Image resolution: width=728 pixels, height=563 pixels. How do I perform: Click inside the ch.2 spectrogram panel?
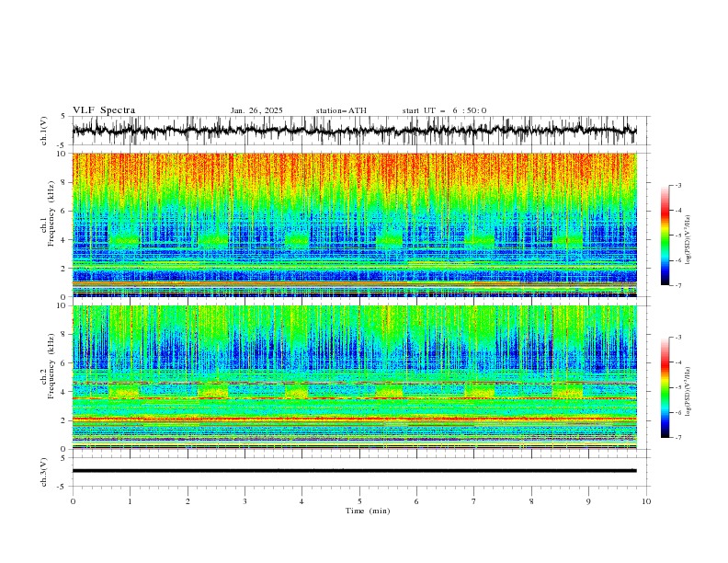pos(354,377)
